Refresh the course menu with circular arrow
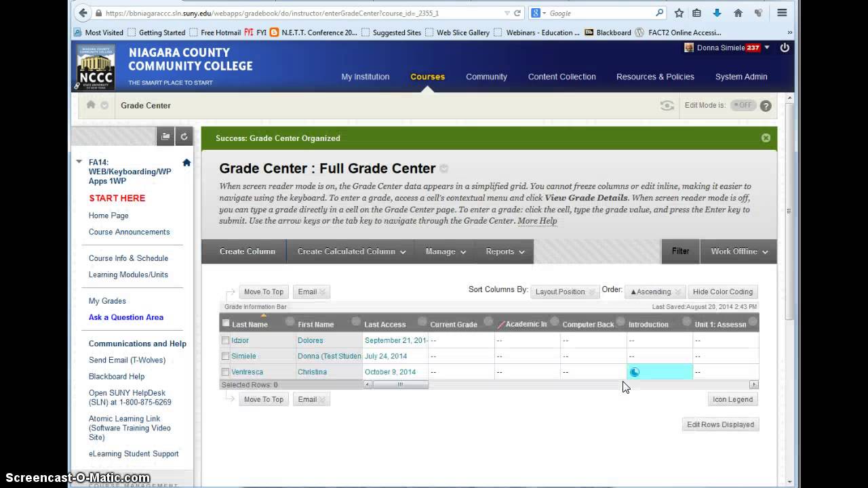 tap(184, 136)
